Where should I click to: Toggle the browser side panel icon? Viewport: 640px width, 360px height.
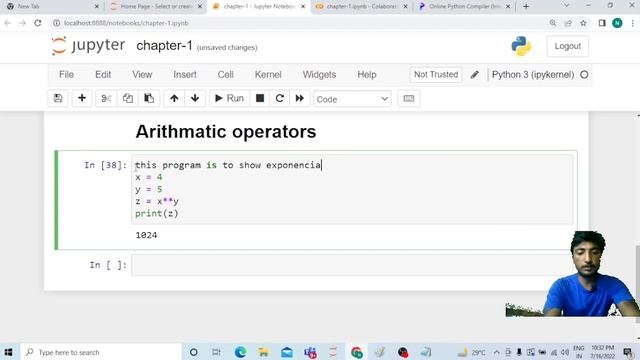click(x=602, y=23)
